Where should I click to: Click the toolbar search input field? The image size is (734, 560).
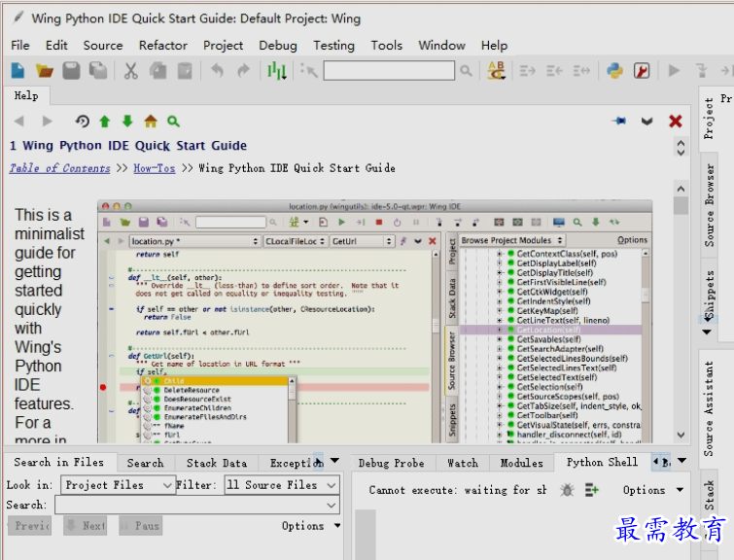pos(389,70)
